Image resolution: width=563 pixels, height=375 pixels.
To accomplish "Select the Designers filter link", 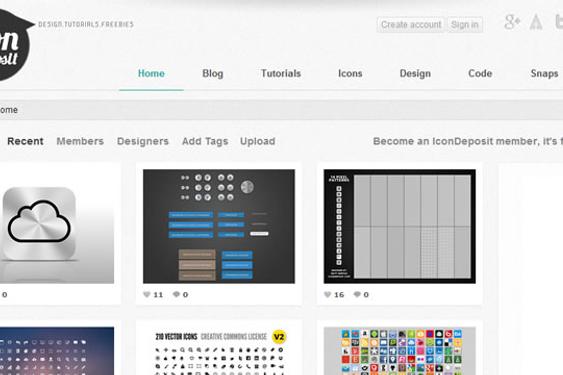I will pyautogui.click(x=143, y=141).
